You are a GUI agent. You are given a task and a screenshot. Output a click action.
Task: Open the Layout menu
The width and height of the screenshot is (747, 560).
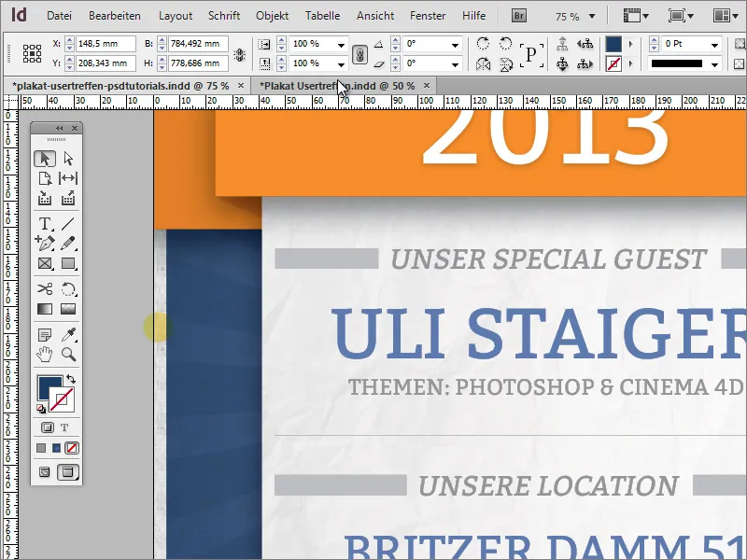(x=176, y=16)
